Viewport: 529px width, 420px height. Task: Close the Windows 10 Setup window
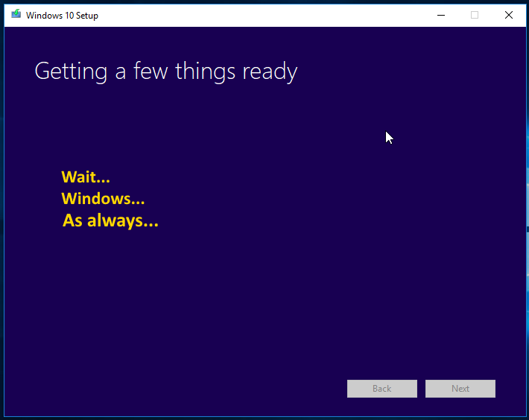click(509, 15)
